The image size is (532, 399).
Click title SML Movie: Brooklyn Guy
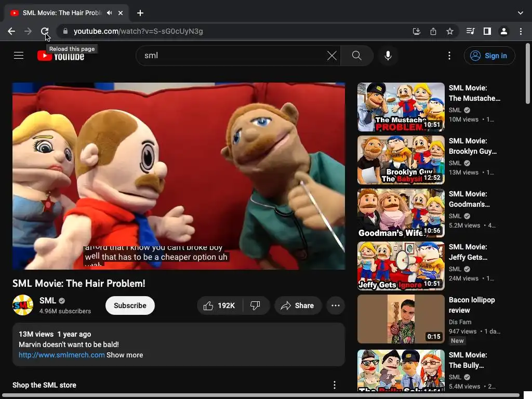(x=473, y=146)
